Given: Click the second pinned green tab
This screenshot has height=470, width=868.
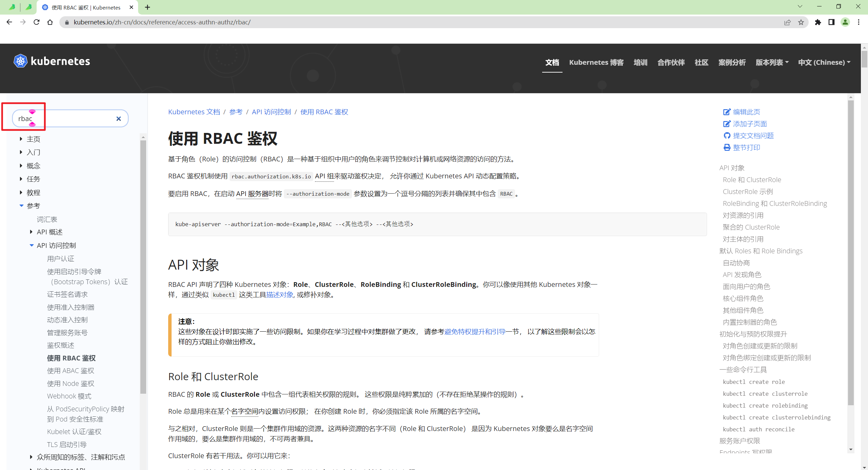Looking at the screenshot, I should (29, 7).
